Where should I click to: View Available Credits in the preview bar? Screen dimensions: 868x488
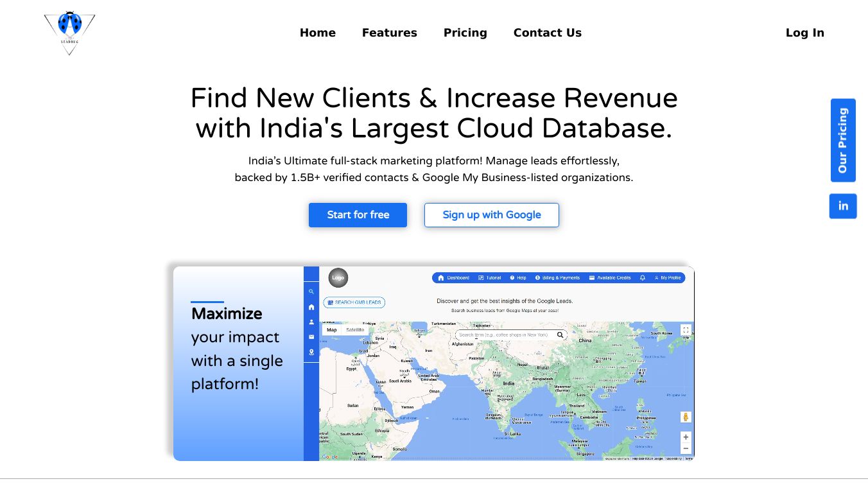tap(610, 278)
